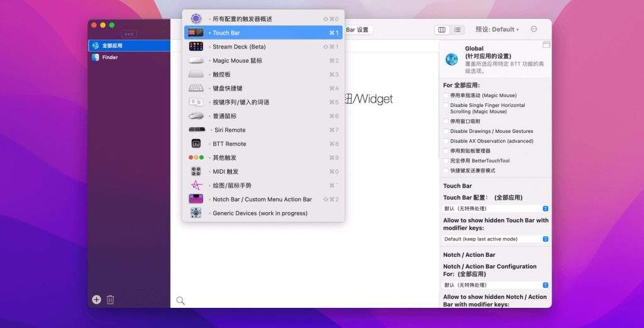Switch to the column layout view icon
Viewport: 644px width, 328px height.
click(x=441, y=30)
